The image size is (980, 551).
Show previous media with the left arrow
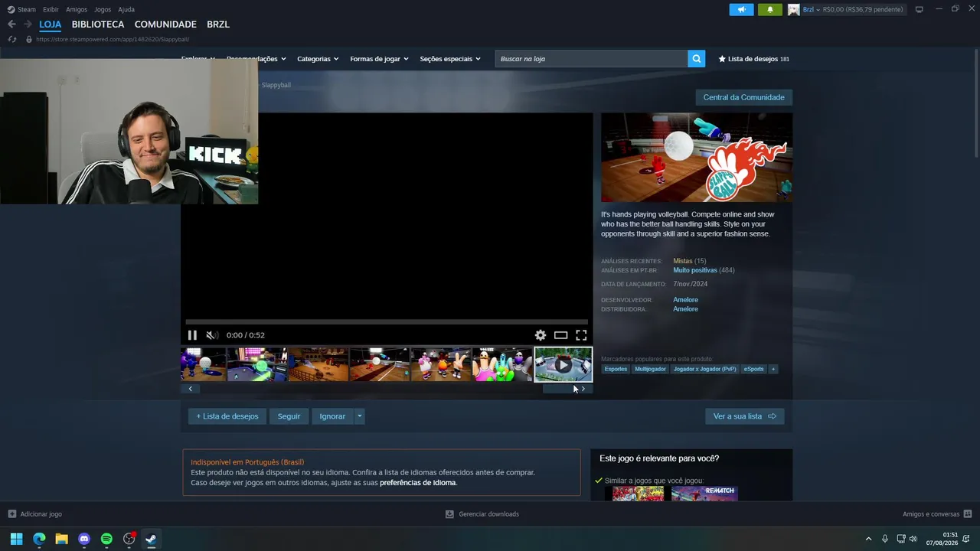pyautogui.click(x=191, y=389)
